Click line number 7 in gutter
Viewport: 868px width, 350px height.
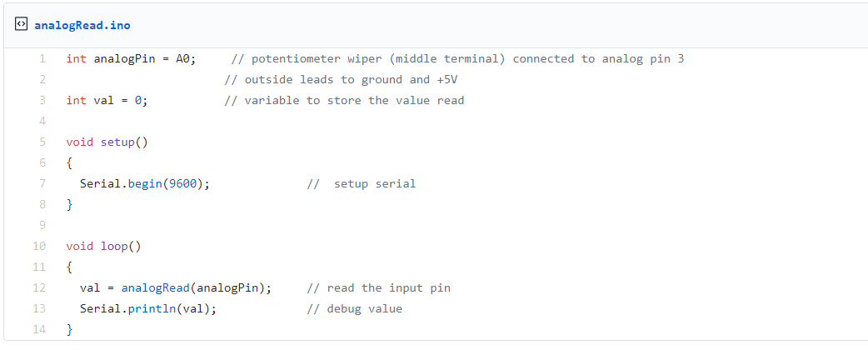point(42,184)
